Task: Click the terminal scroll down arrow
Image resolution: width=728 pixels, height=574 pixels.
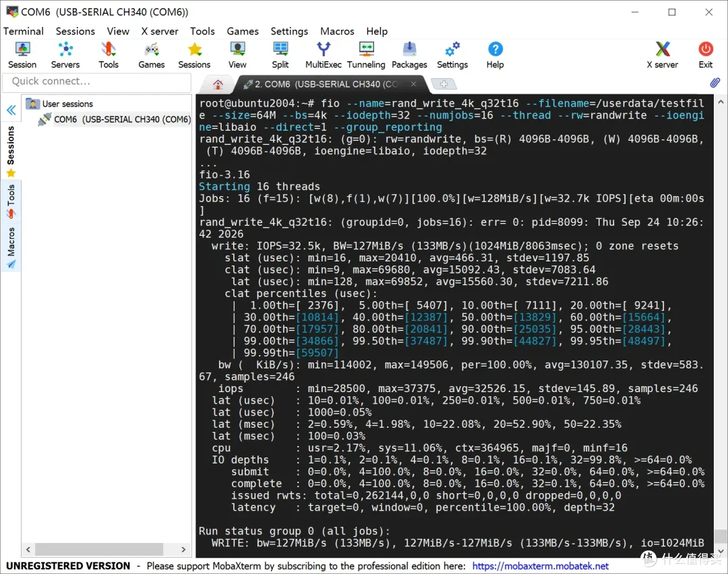Action: pyautogui.click(x=721, y=551)
